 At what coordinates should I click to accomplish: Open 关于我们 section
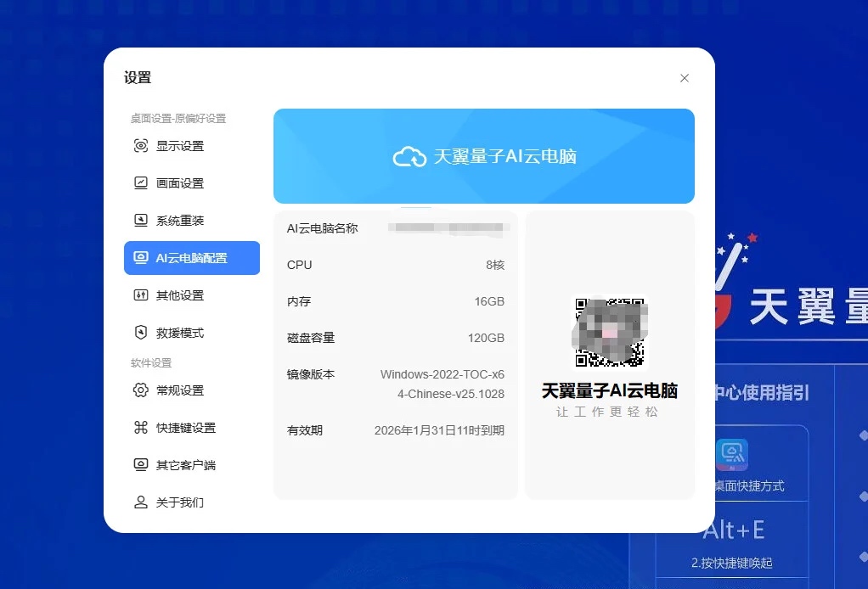[192, 502]
